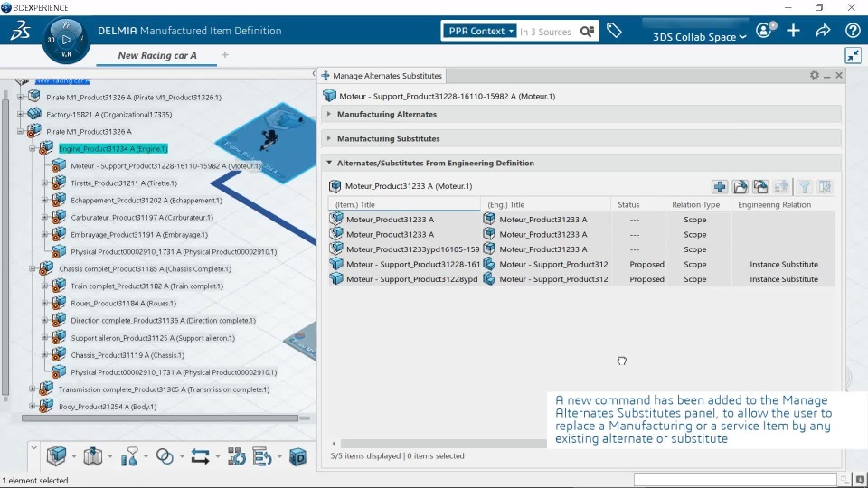Collapse the Engine_Product31234 A tree node

33,149
